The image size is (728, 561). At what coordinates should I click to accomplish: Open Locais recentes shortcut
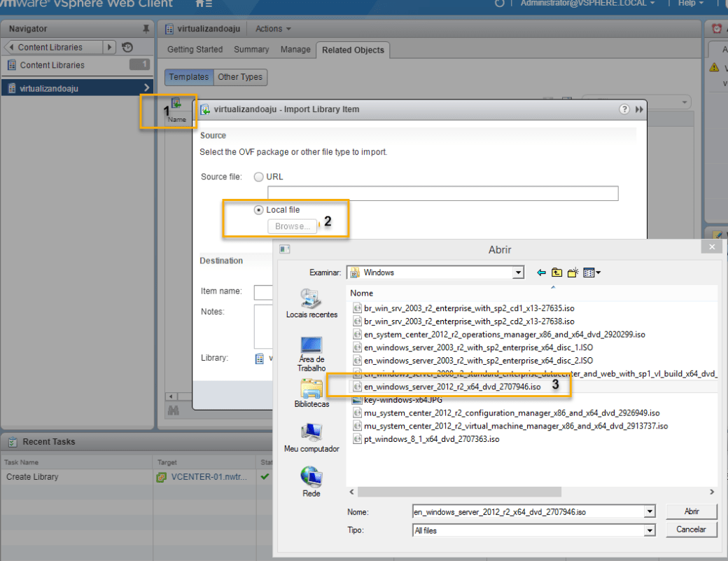[311, 303]
